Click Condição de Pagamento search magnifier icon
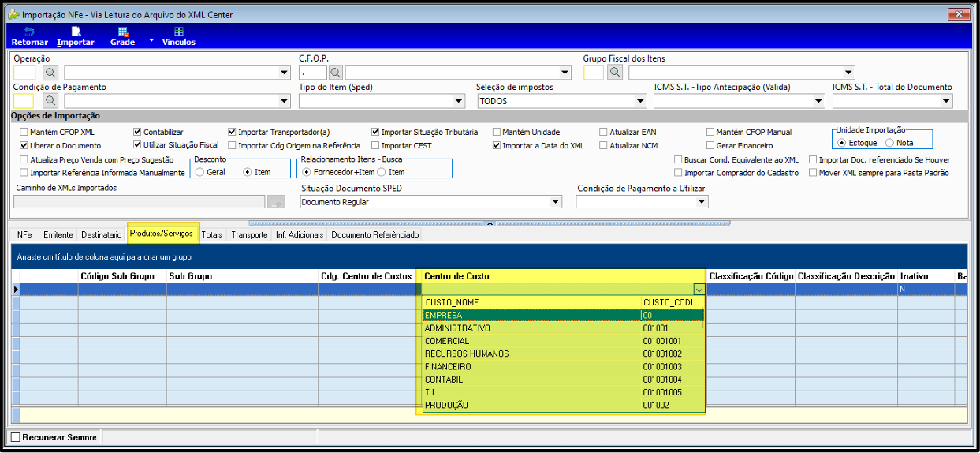Viewport: 980px width, 453px height. tap(50, 101)
